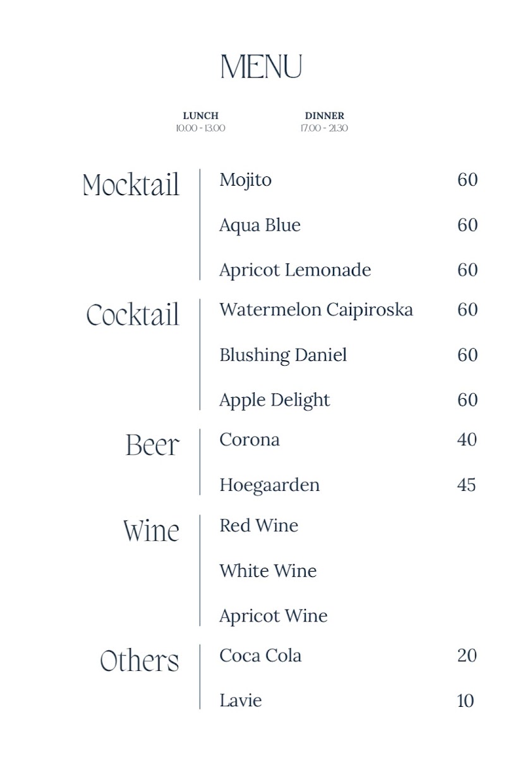This screenshot has height=758, width=532.
Task: Click the Wine section heading
Action: click(x=152, y=531)
